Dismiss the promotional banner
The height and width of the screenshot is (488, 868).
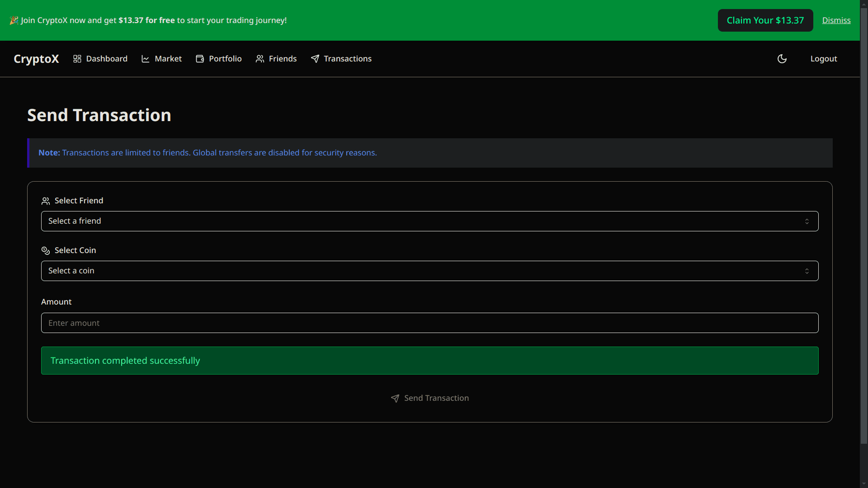click(x=836, y=20)
